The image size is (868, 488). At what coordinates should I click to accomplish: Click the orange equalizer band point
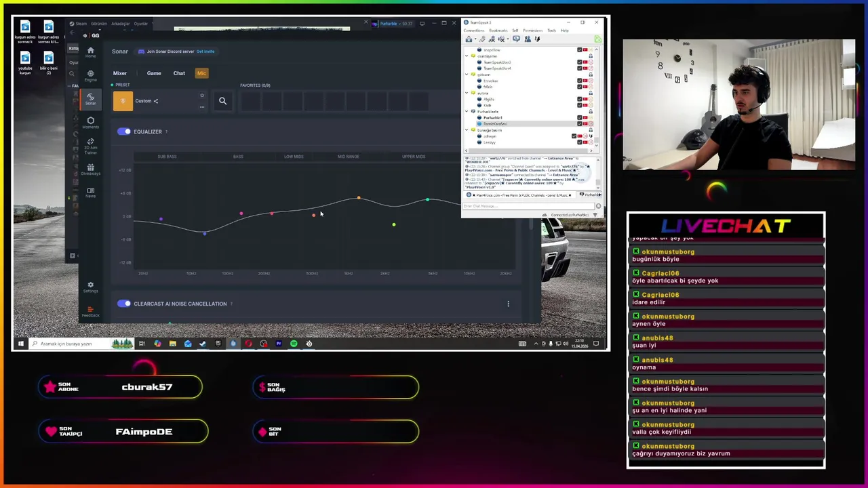click(359, 199)
